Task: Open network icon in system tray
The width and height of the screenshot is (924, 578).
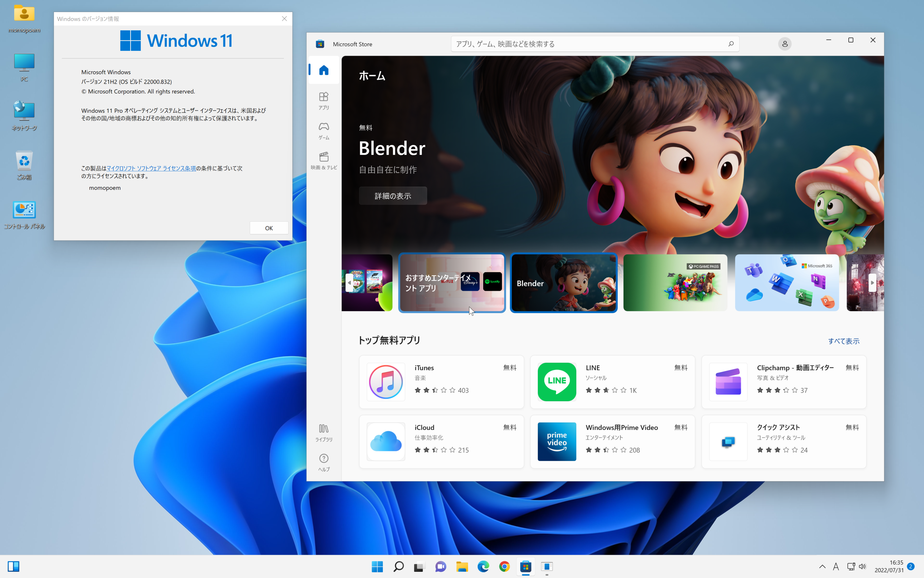Action: [x=851, y=566]
